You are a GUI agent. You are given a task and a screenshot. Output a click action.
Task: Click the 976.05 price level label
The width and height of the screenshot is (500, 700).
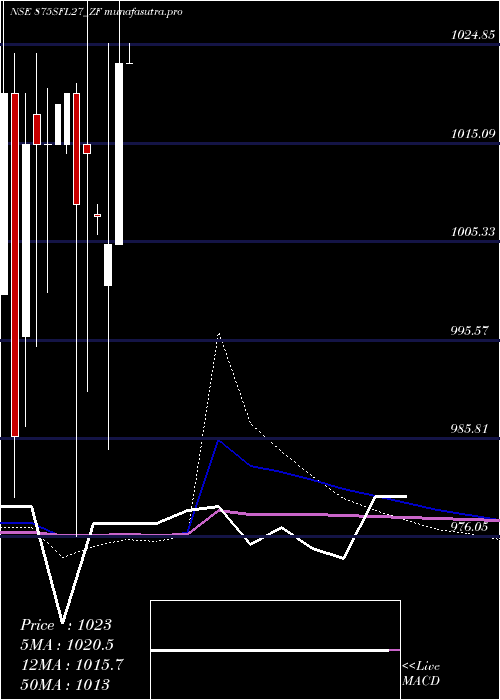(470, 527)
